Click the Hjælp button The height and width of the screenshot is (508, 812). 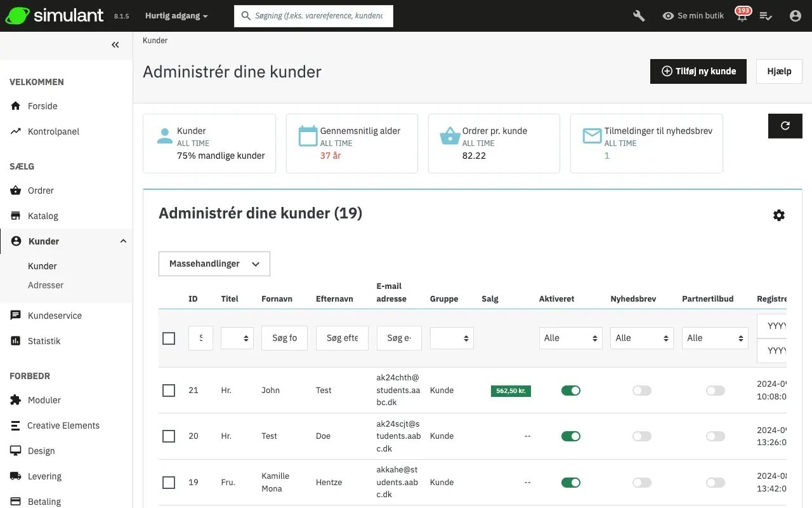point(778,71)
